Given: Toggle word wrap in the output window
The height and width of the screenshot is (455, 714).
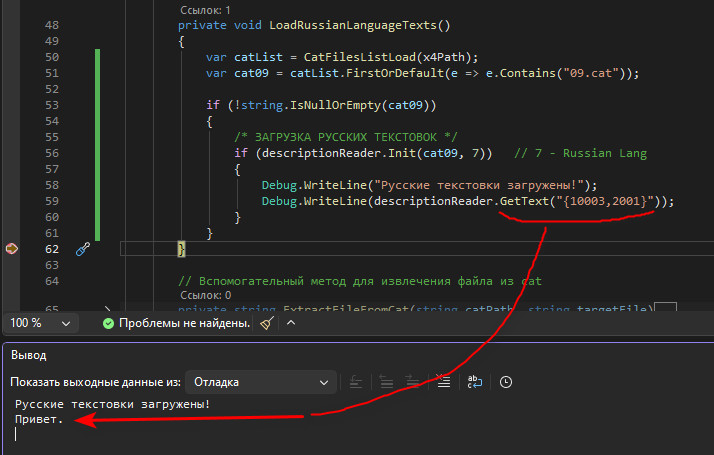Looking at the screenshot, I should pyautogui.click(x=474, y=382).
